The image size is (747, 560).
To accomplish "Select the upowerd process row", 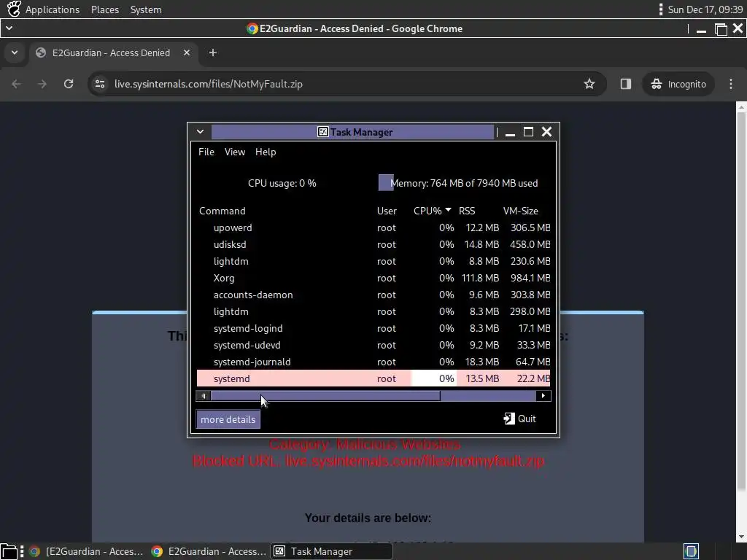I will (373, 227).
